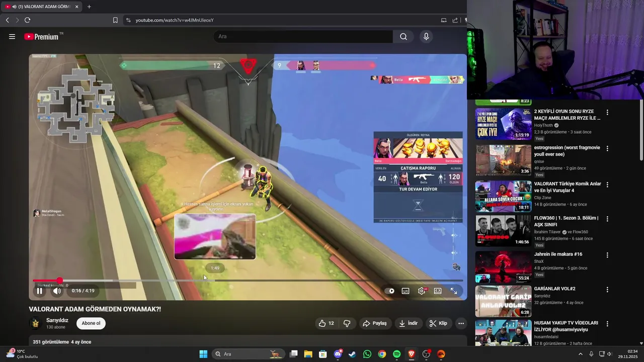Open Task View on the taskbar
This screenshot has height=362, width=644.
point(294,354)
